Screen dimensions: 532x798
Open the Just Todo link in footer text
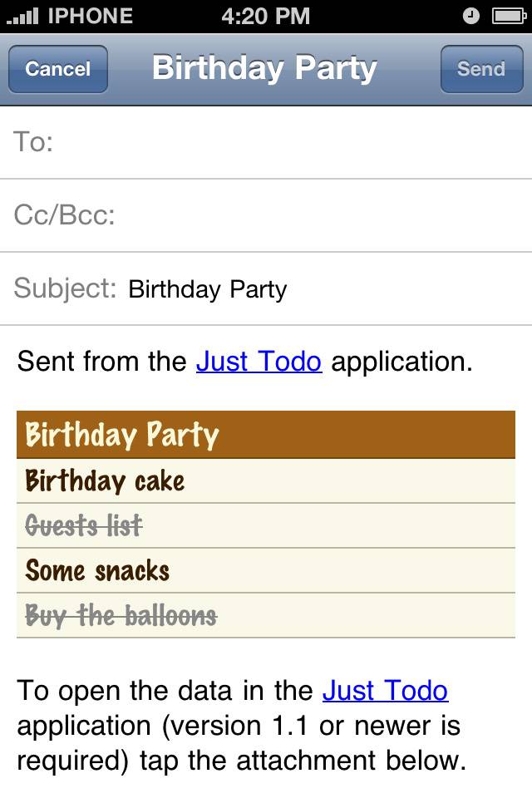coord(386,691)
